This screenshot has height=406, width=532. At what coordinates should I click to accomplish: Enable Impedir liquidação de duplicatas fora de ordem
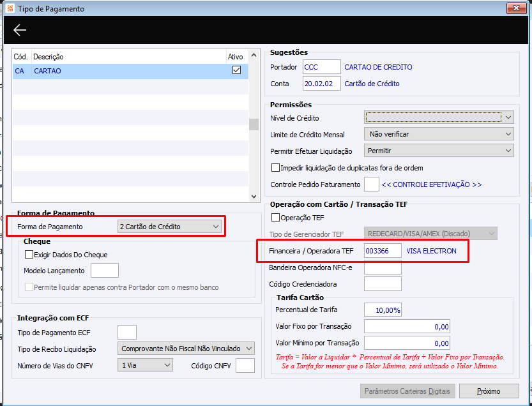pos(275,168)
